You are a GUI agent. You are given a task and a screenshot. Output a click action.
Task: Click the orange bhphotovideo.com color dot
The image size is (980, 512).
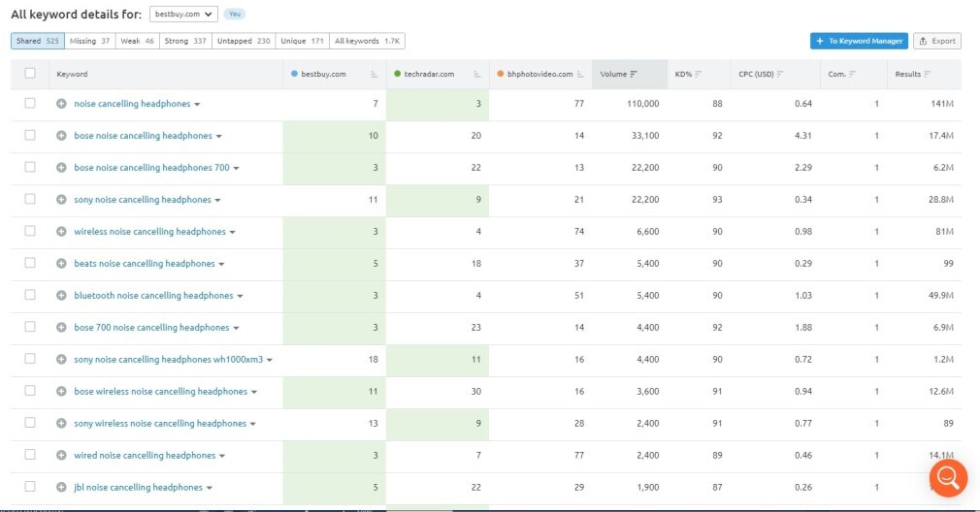[499, 75]
